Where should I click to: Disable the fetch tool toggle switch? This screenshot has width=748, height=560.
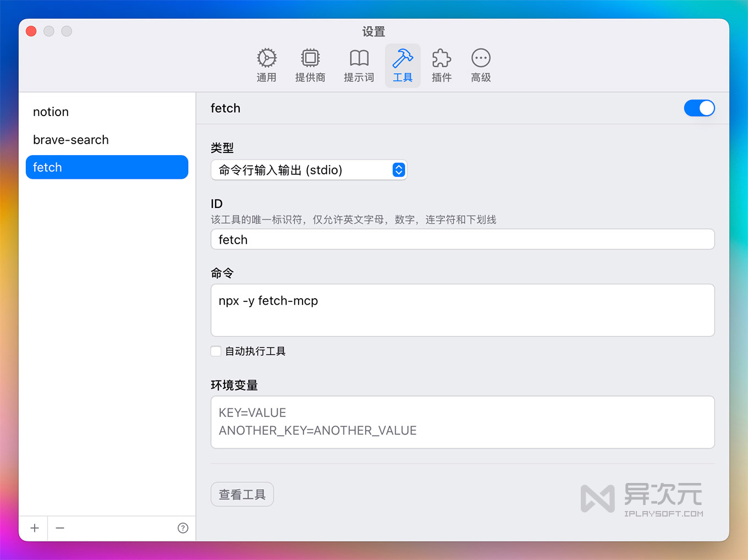click(699, 108)
